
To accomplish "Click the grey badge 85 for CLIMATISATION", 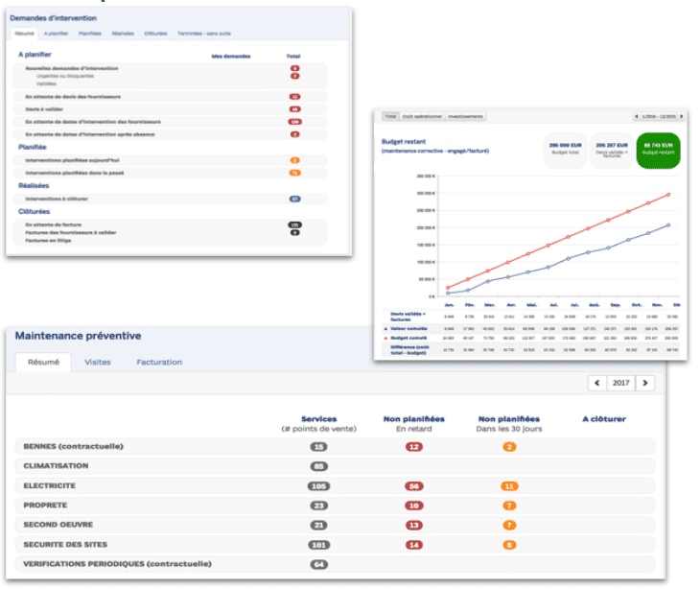I will coord(318,466).
